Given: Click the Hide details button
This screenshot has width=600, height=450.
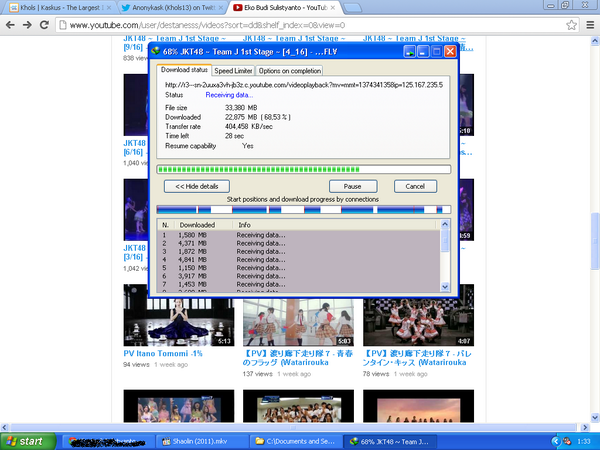Looking at the screenshot, I should (197, 186).
